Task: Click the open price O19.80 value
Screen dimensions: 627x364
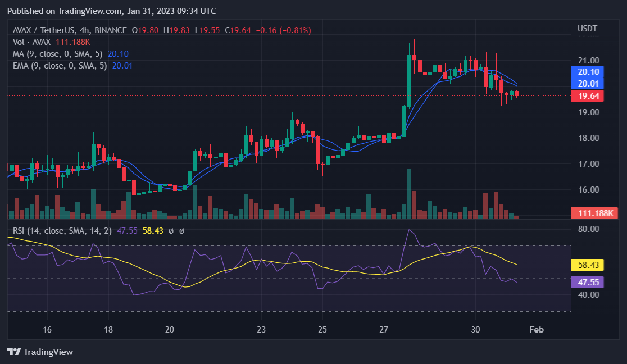Action: pyautogui.click(x=145, y=30)
